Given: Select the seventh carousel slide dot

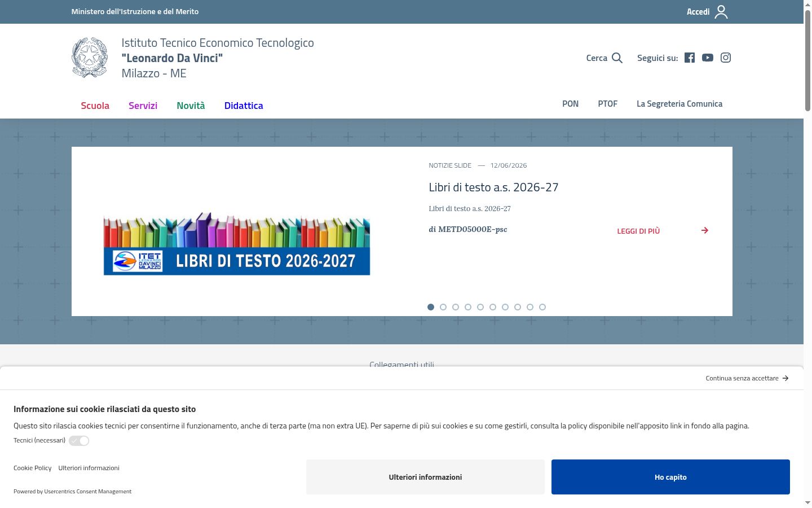Looking at the screenshot, I should [x=505, y=307].
